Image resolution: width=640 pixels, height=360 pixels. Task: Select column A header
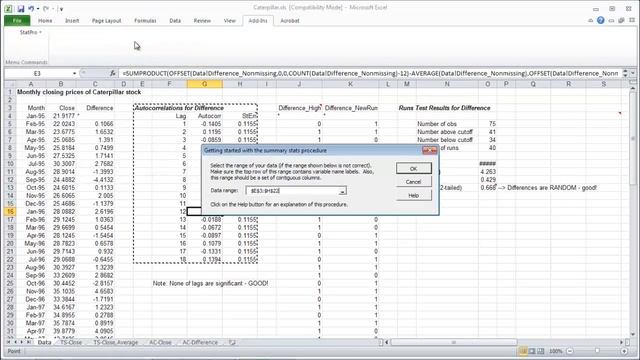coord(31,84)
